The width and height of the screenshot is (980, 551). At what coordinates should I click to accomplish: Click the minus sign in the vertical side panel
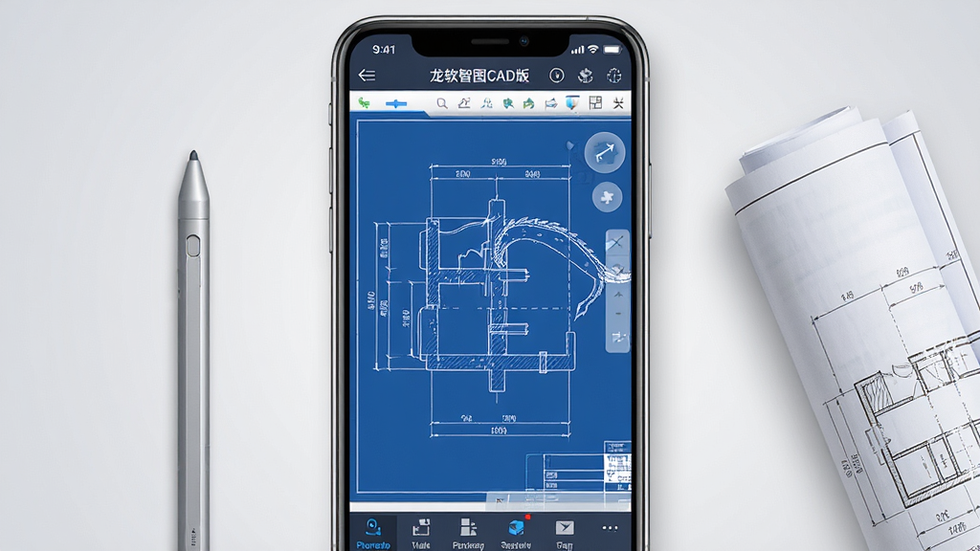(618, 314)
